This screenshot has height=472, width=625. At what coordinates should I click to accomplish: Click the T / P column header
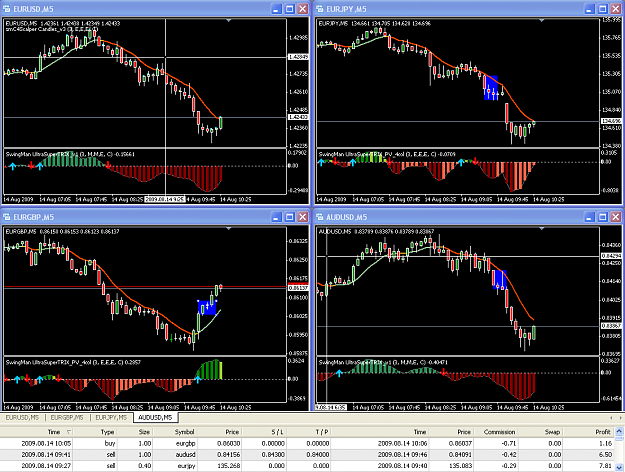pos(309,432)
